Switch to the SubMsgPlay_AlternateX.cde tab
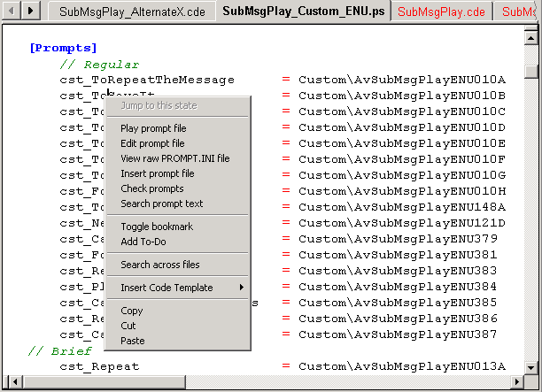542x392 pixels. tap(132, 12)
